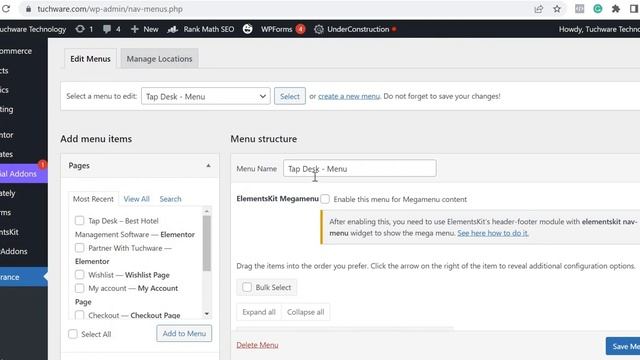Switch to the Manage Locations tab
This screenshot has width=640, height=360.
pyautogui.click(x=159, y=59)
